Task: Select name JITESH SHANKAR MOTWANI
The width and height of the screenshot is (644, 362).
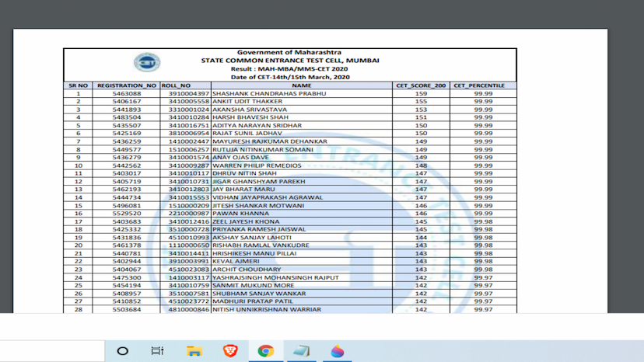Action: (x=258, y=206)
